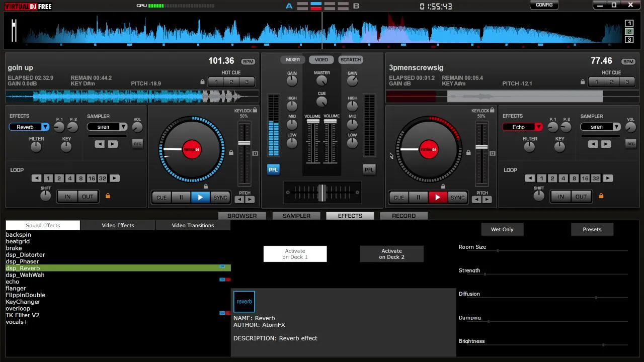The width and height of the screenshot is (644, 362).
Task: Click deck 2 sampler REC button
Action: [630, 144]
